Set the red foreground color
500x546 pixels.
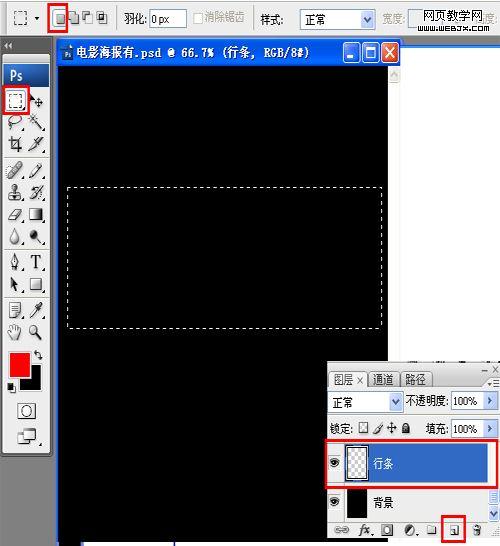19,365
